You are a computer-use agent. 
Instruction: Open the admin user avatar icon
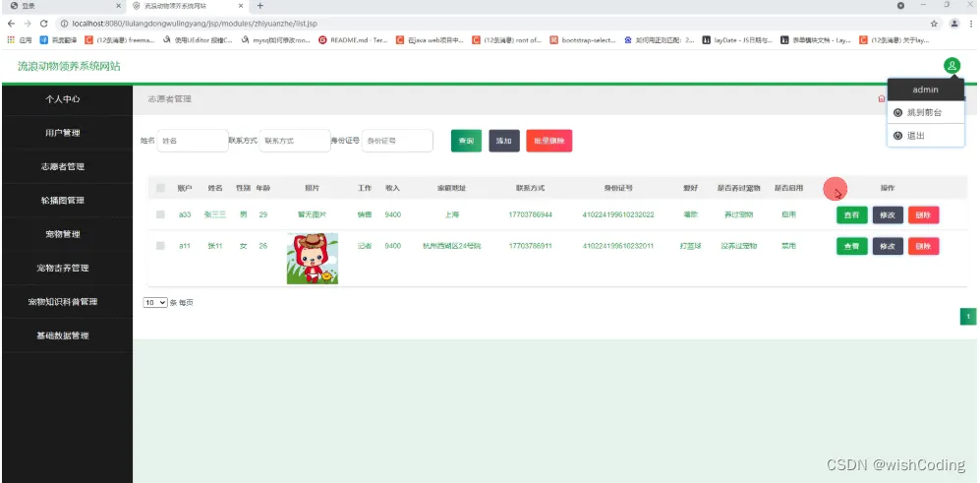[951, 65]
